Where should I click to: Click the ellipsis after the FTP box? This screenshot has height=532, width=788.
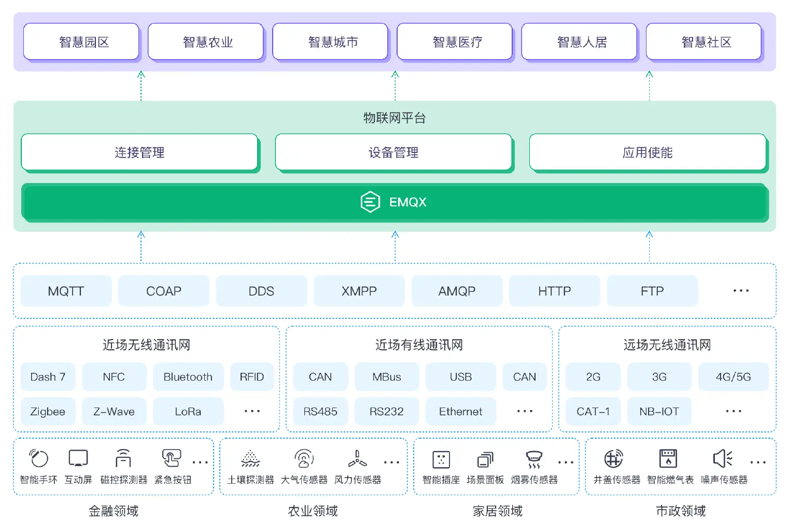[x=741, y=291]
